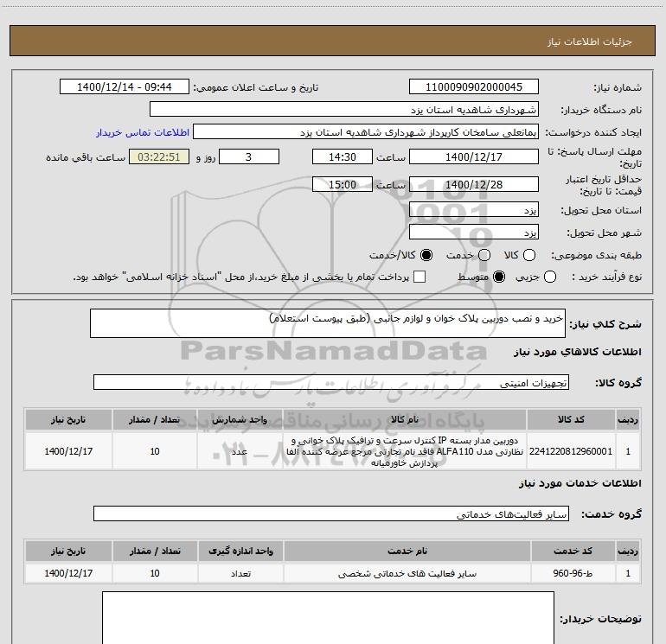Open the اطلاعات تماس خریدار link

(143, 132)
